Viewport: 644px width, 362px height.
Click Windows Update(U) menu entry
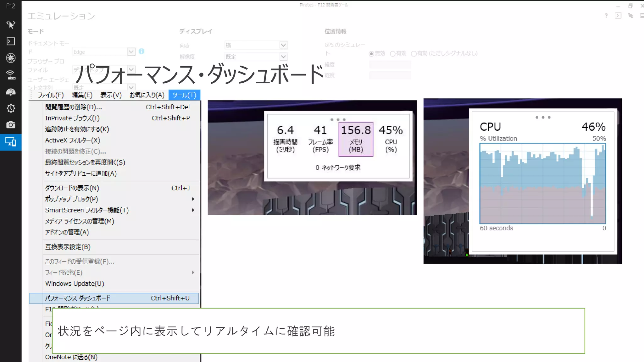coord(75,284)
